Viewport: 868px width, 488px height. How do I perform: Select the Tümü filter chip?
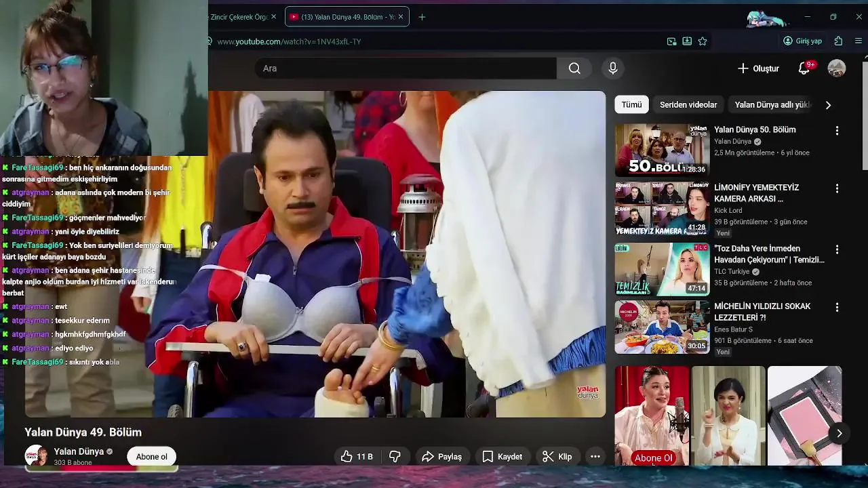pyautogui.click(x=631, y=105)
